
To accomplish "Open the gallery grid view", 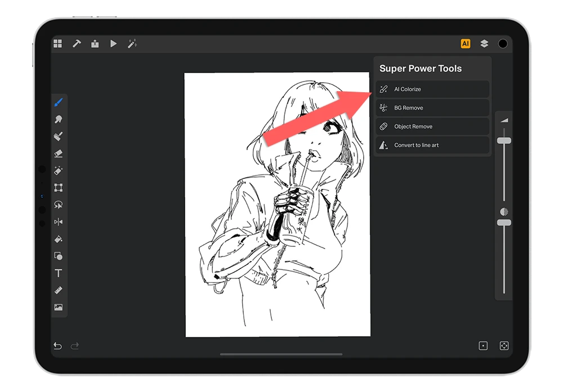I will 57,44.
